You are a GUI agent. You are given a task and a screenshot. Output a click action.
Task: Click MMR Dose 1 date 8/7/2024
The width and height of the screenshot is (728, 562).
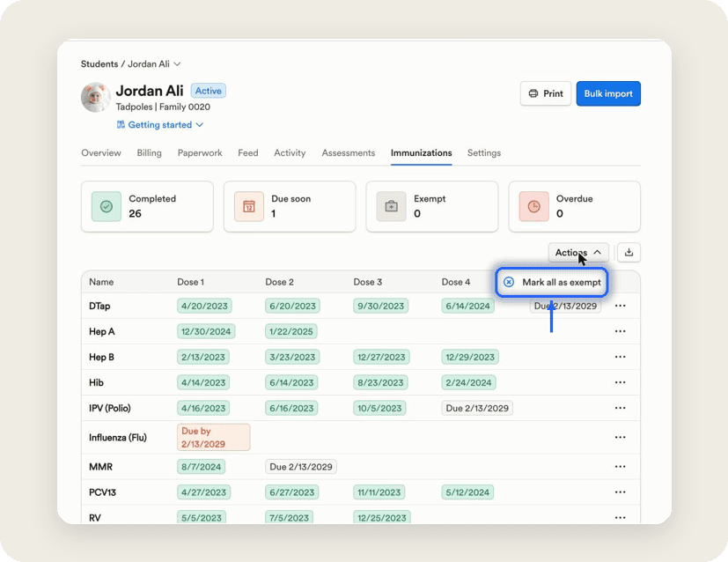click(x=201, y=466)
